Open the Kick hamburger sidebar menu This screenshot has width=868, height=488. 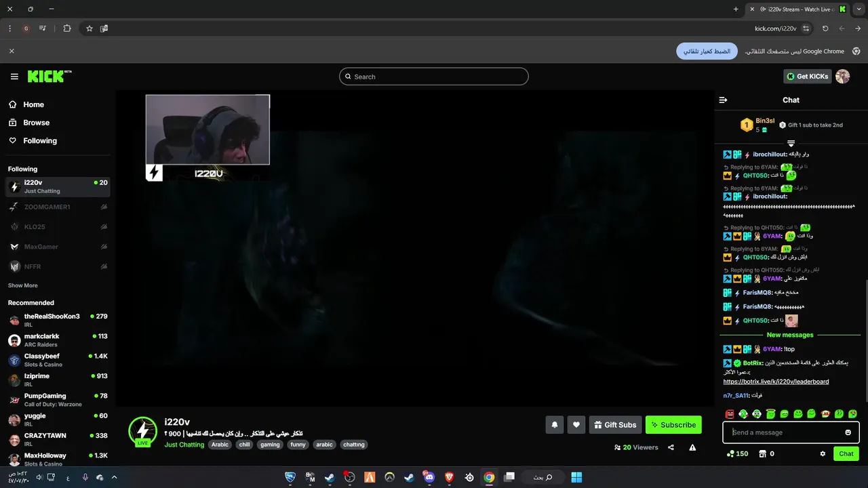14,77
